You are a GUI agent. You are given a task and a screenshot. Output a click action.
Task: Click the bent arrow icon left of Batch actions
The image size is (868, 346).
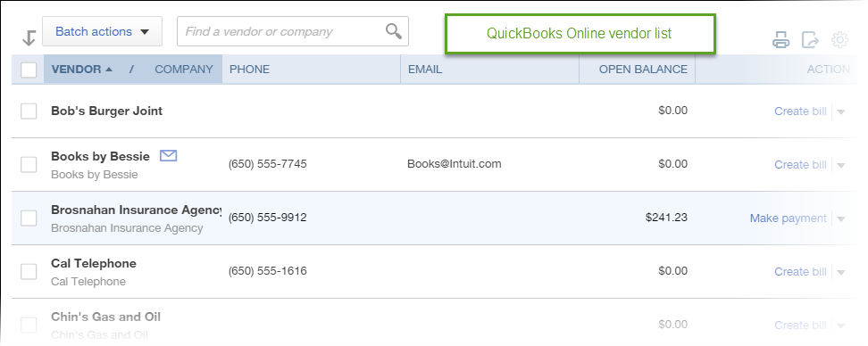pyautogui.click(x=29, y=37)
